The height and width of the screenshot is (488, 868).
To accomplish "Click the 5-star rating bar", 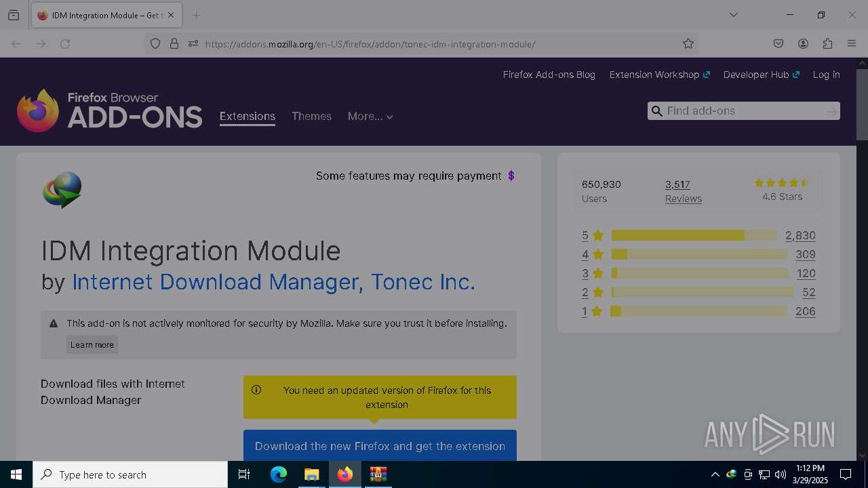I will click(694, 235).
